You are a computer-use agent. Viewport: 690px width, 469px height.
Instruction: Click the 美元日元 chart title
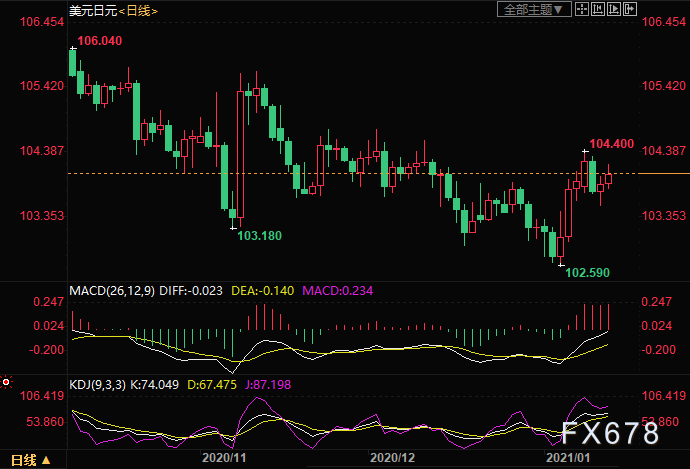(x=93, y=11)
